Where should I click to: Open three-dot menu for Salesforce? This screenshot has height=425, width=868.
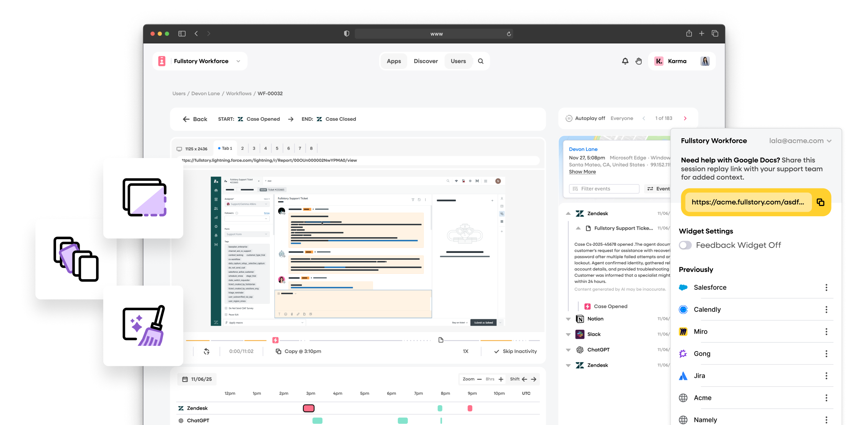point(826,288)
